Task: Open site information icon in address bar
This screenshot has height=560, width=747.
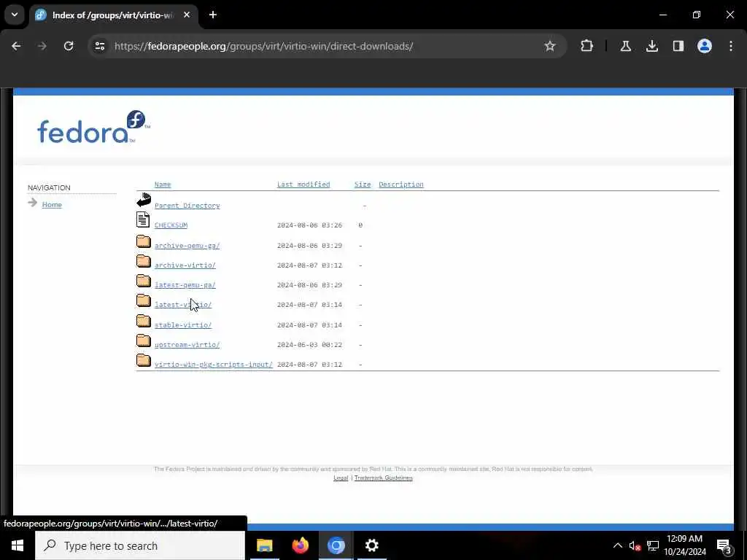Action: tap(99, 46)
